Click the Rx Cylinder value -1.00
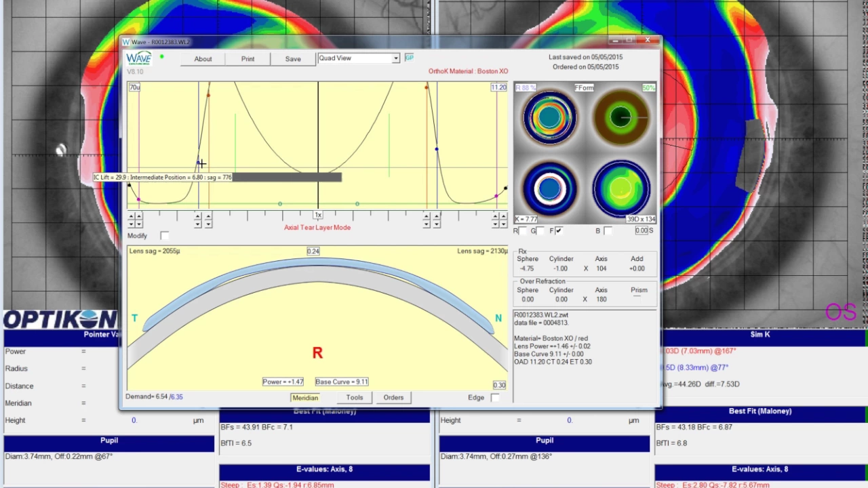Viewport: 868px width, 488px height. coord(561,268)
